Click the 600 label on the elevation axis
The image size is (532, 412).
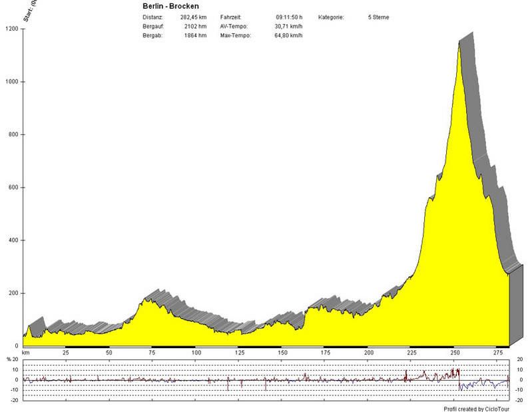point(13,188)
